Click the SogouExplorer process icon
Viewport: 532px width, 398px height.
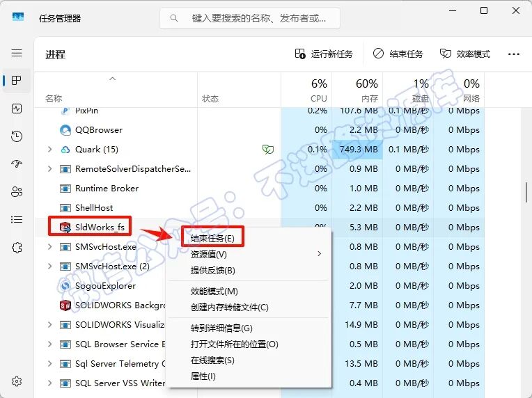point(65,286)
